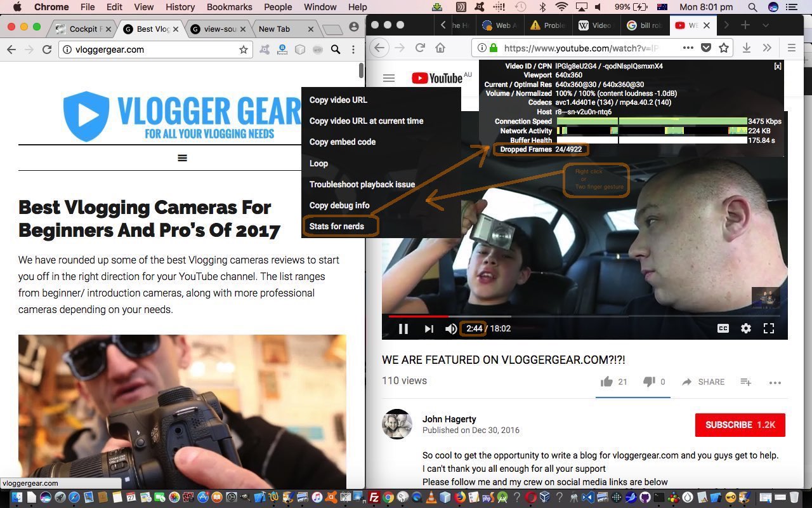The width and height of the screenshot is (812, 508).
Task: Close the Cockpit tab in Chrome
Action: [x=108, y=29]
